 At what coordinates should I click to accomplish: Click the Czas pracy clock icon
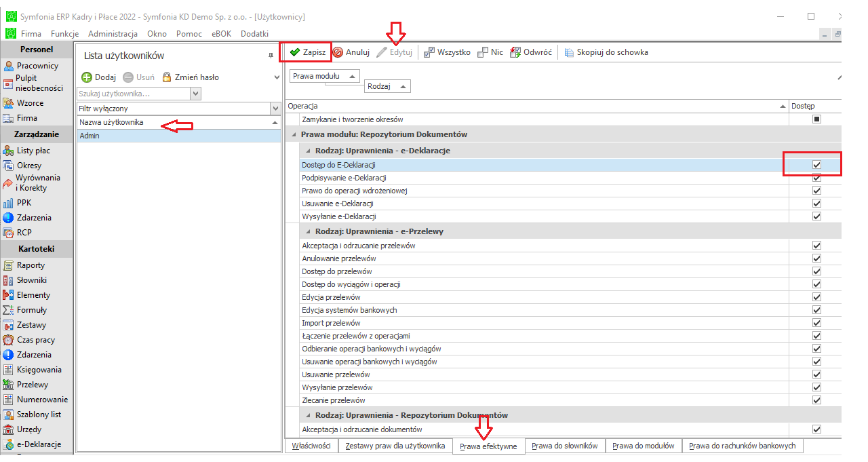tap(9, 340)
